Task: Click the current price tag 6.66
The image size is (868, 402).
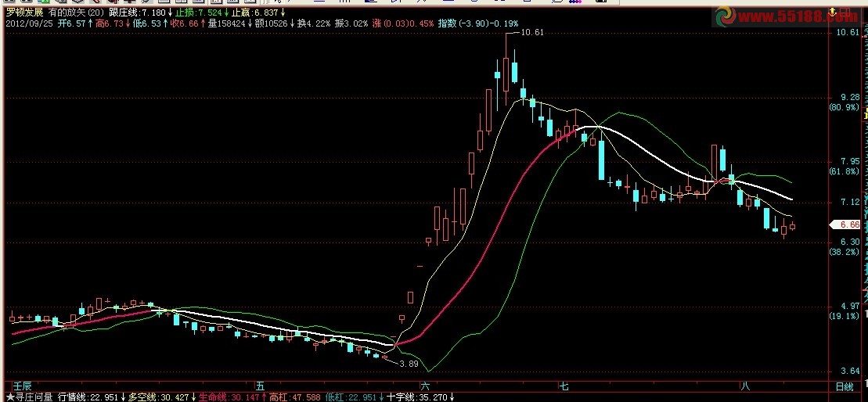Action: [846, 224]
